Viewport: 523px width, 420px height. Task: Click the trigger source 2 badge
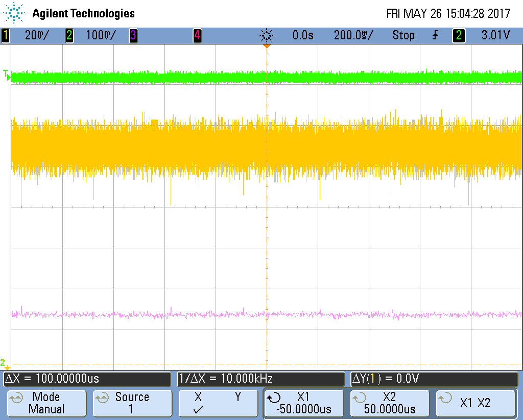[x=459, y=35]
